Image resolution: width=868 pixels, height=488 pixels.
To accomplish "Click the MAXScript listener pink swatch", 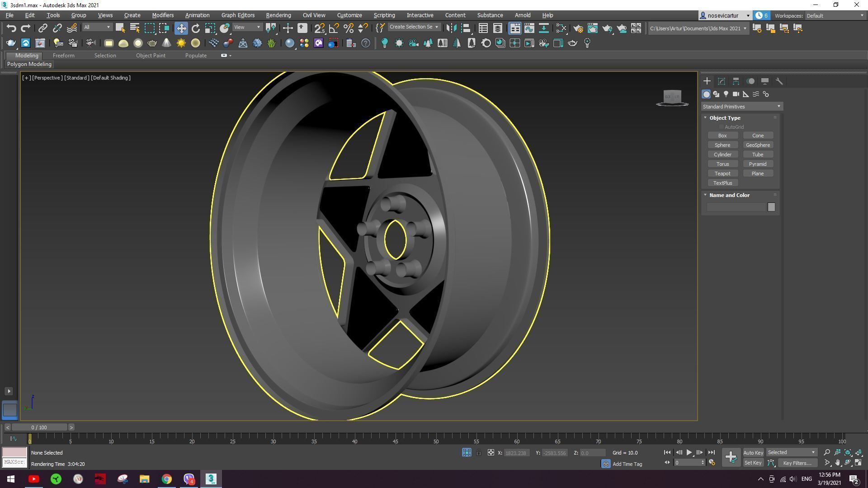I will click(x=14, y=452).
